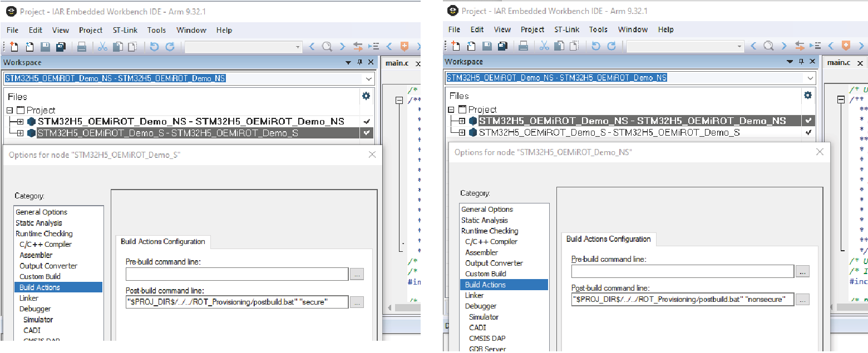868x353 pixels.
Task: Click post-build field containing "nonsecure" argument
Action: click(683, 300)
